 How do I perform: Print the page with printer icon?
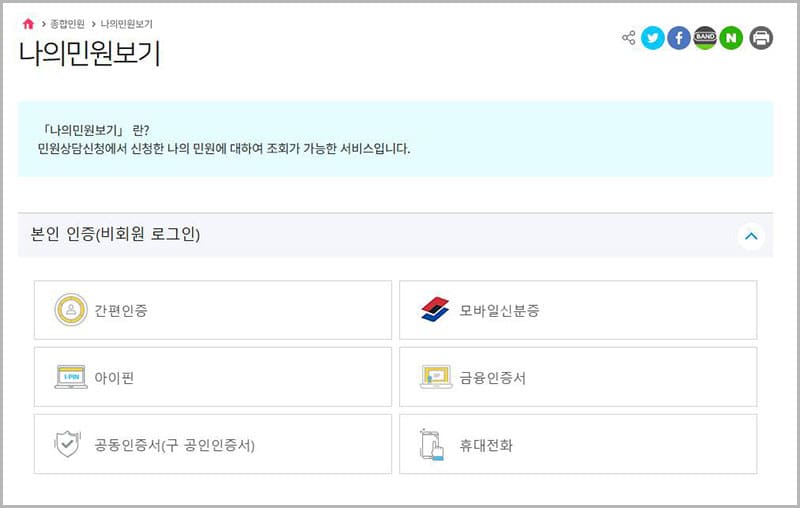[761, 39]
